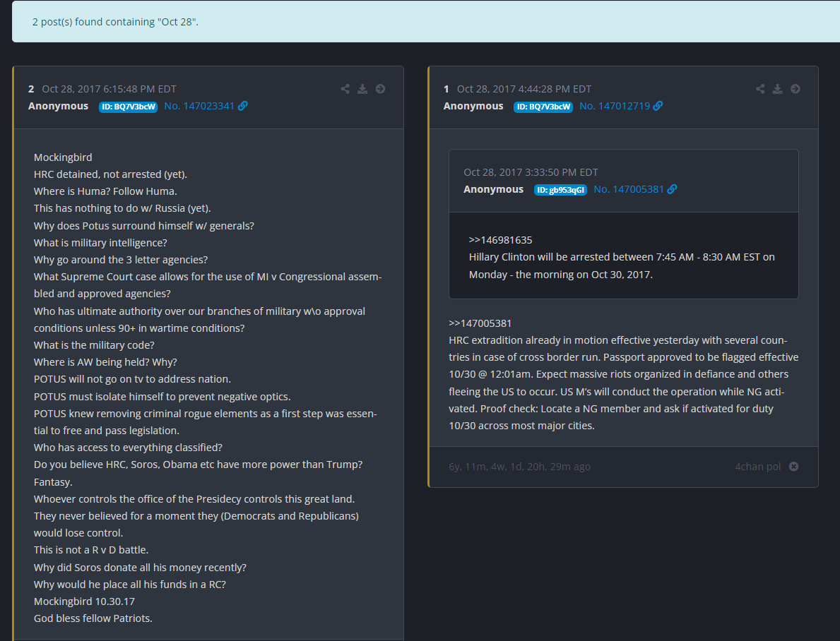Image resolution: width=840 pixels, height=641 pixels.
Task: Open post 2 with arrow circle icon
Action: 380,89
